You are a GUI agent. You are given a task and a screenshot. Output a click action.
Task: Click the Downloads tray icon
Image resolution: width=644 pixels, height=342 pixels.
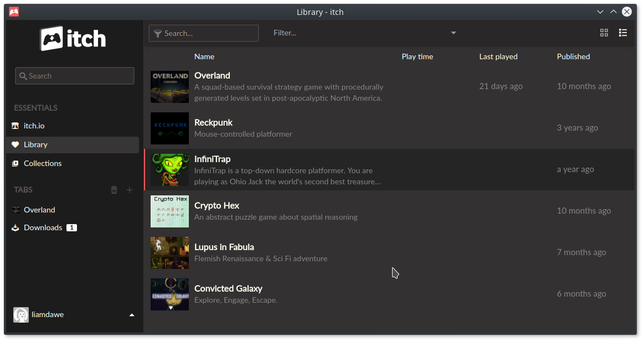point(15,228)
